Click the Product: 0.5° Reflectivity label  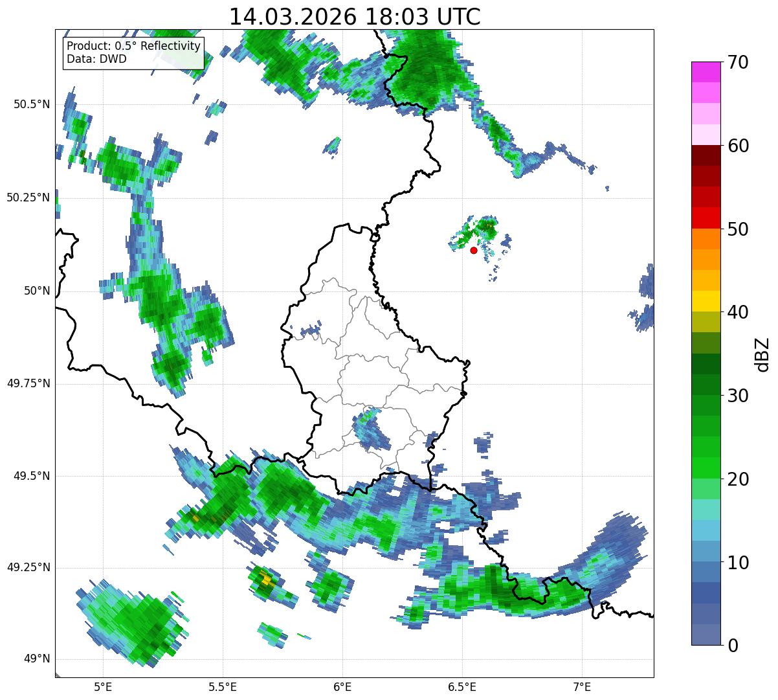point(134,46)
